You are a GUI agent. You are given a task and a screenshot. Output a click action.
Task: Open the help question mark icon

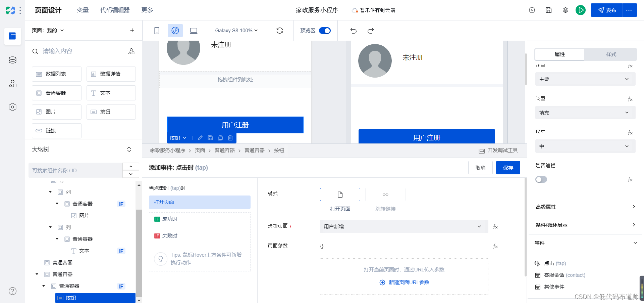point(12,291)
